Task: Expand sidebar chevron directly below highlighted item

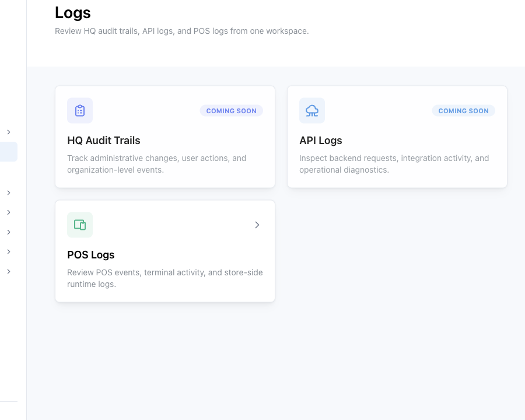Action: click(x=9, y=192)
